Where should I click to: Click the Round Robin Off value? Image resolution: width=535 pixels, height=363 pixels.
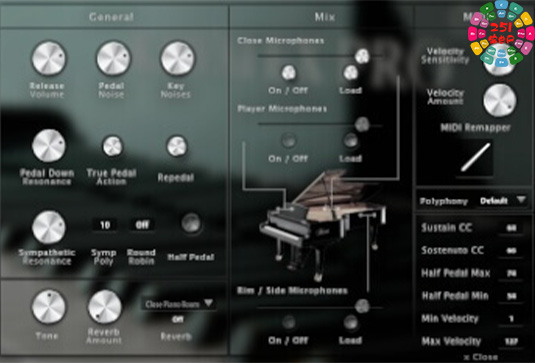(142, 225)
